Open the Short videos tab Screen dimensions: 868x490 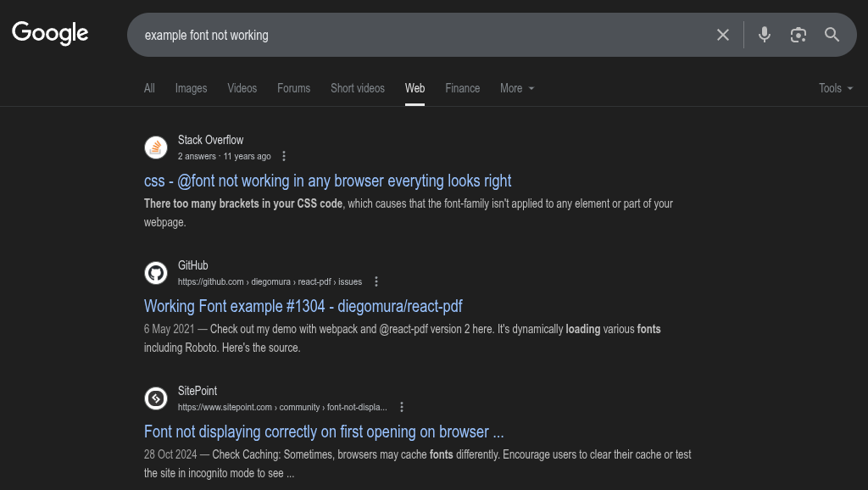[x=357, y=88]
